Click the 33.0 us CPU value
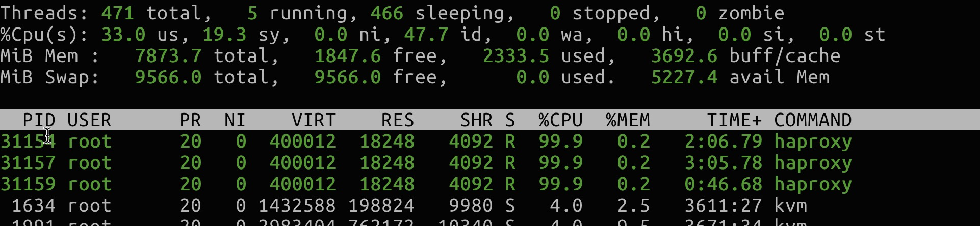The width and height of the screenshot is (980, 226). point(123,35)
